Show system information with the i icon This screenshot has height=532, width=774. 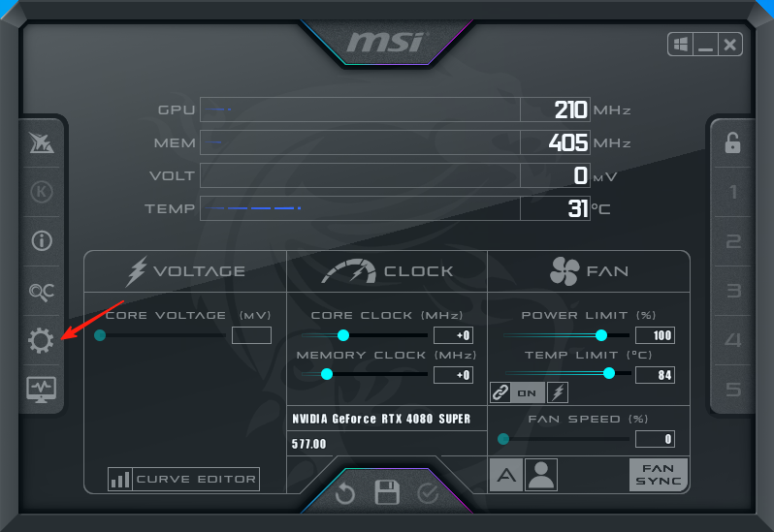click(x=41, y=240)
